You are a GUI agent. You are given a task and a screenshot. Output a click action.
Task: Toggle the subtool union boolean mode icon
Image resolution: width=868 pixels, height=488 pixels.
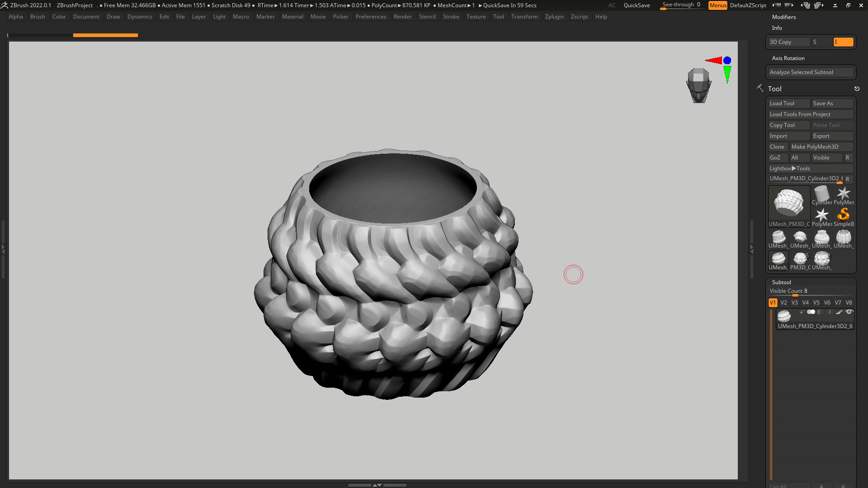[x=811, y=312]
